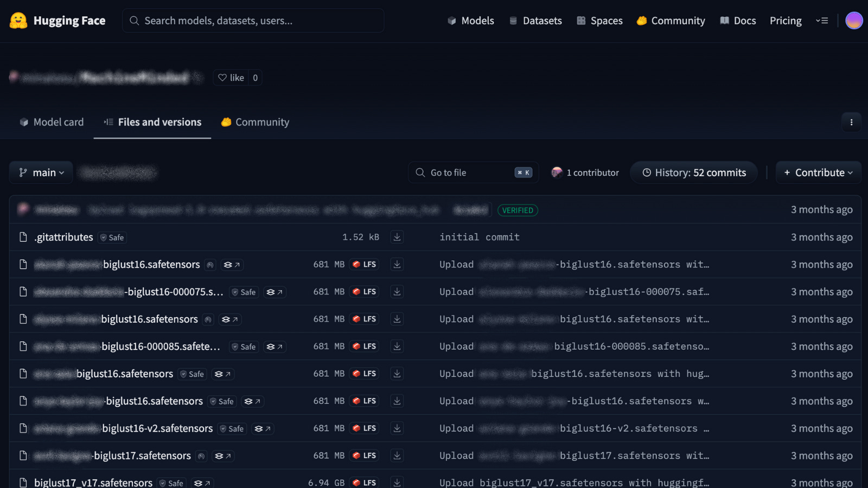Click the 6.94 GB file size text

pyautogui.click(x=326, y=483)
